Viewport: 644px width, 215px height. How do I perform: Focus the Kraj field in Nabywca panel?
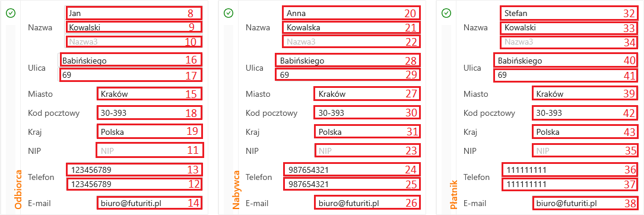[367, 132]
